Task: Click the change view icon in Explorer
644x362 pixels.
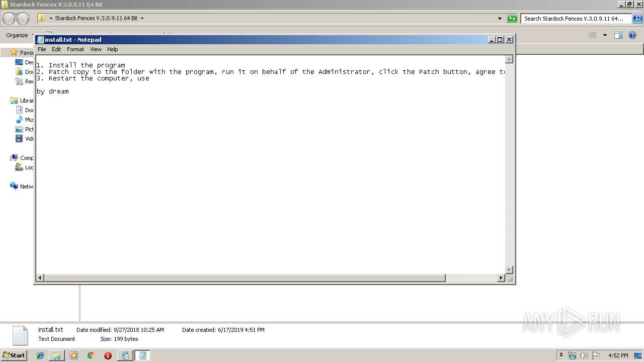Action: point(593,35)
